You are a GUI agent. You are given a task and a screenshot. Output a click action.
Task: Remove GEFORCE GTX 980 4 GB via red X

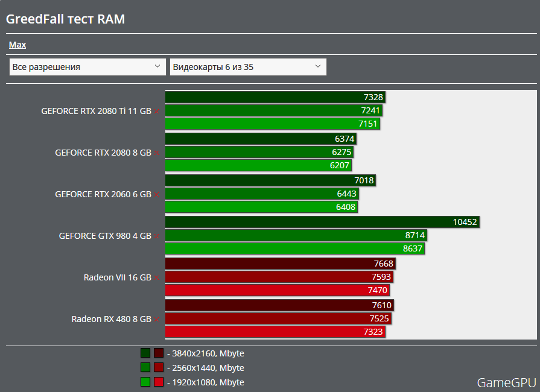[157, 236]
